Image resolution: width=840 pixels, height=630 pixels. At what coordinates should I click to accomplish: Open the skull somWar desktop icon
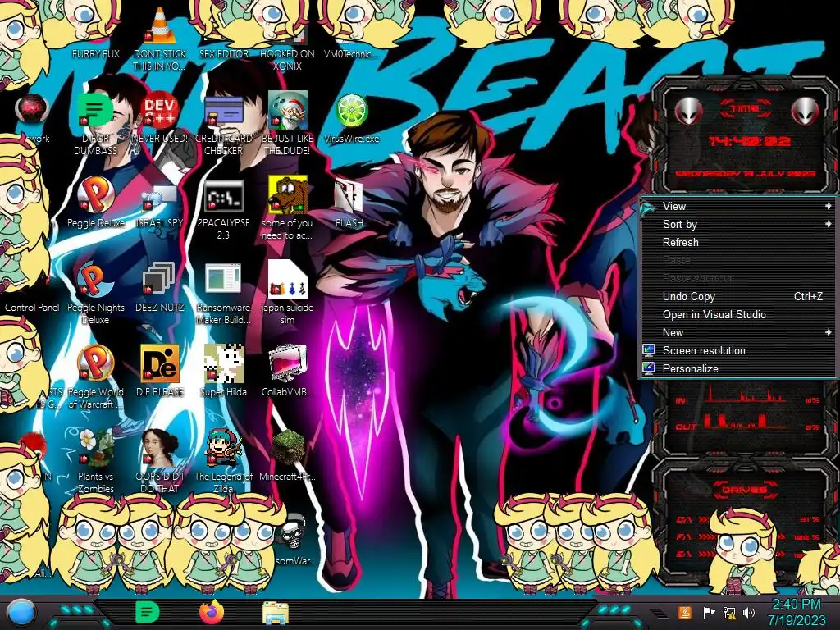(294, 540)
